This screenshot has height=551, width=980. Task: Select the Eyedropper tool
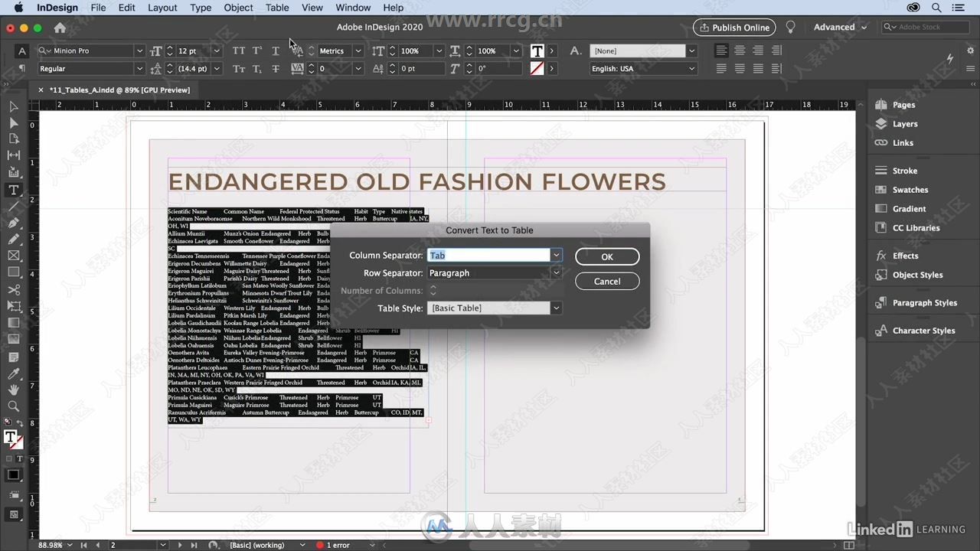[14, 373]
